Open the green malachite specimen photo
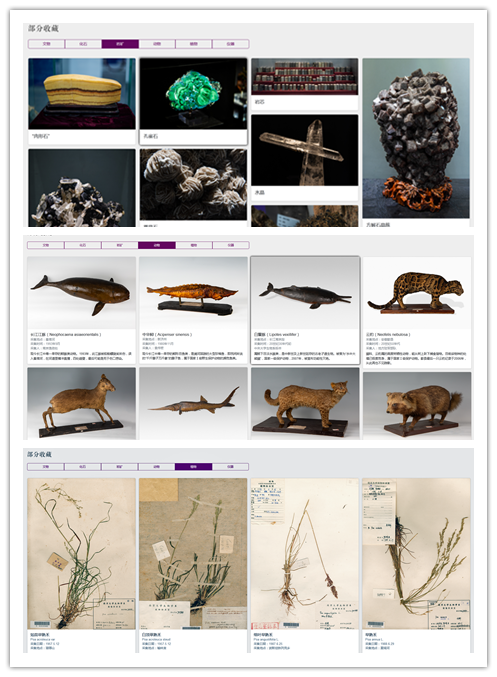 tap(193, 94)
